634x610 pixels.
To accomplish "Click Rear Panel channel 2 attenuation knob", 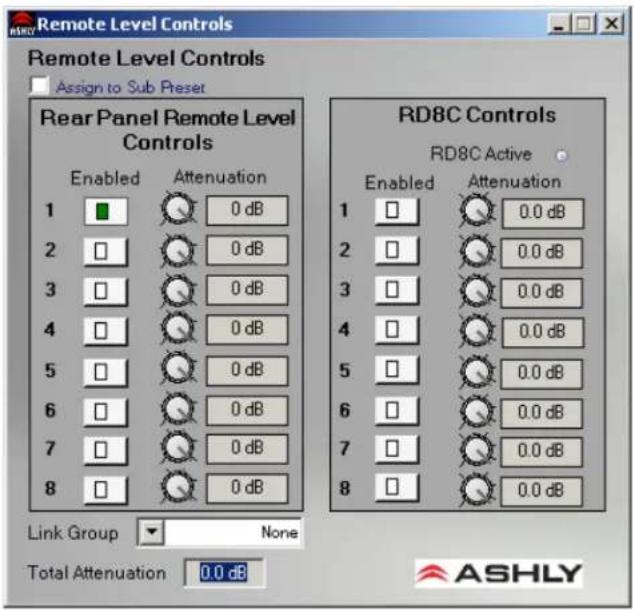I will 178,251.
